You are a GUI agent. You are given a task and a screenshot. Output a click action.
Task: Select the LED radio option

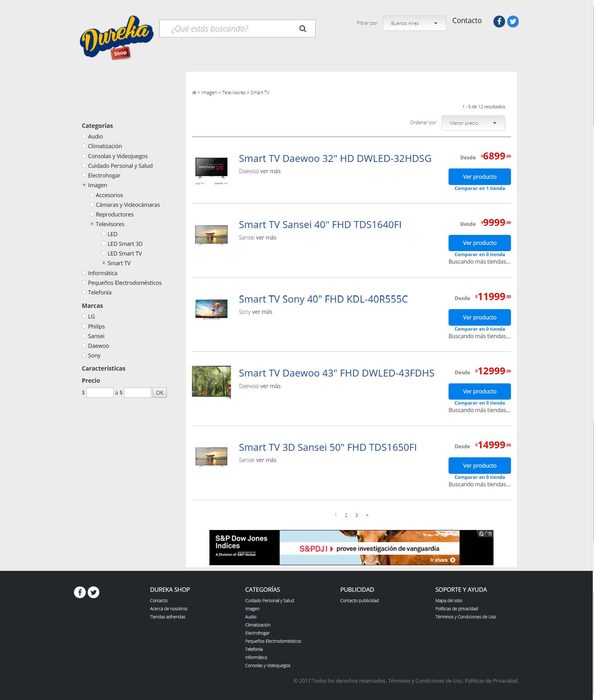click(x=104, y=234)
